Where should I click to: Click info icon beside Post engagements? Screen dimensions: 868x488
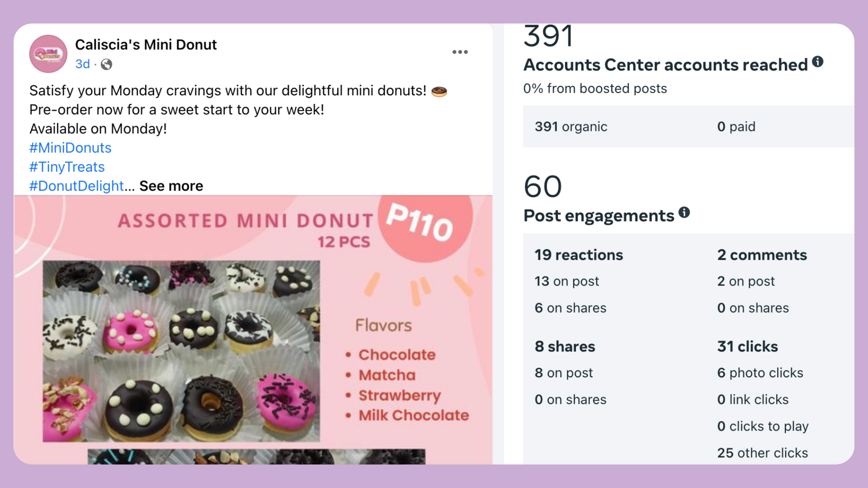click(684, 212)
